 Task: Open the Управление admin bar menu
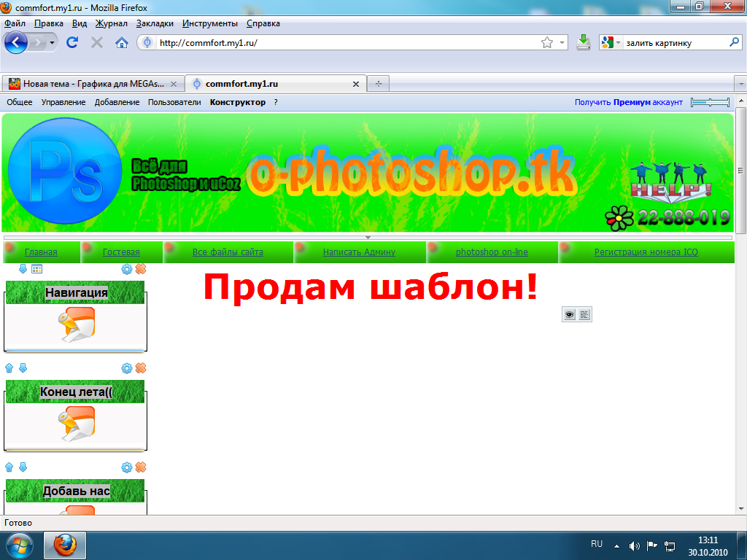(x=63, y=102)
